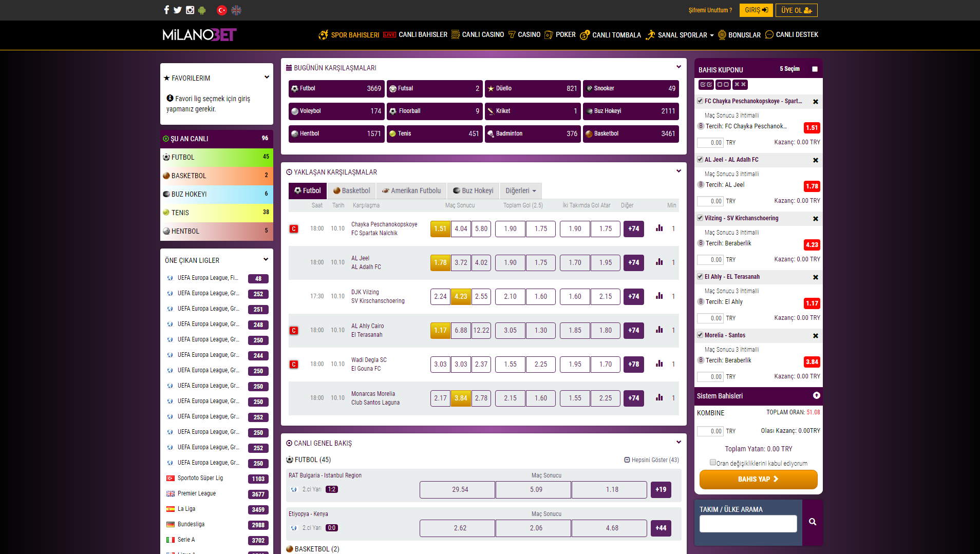Click the Android app icon

click(202, 10)
